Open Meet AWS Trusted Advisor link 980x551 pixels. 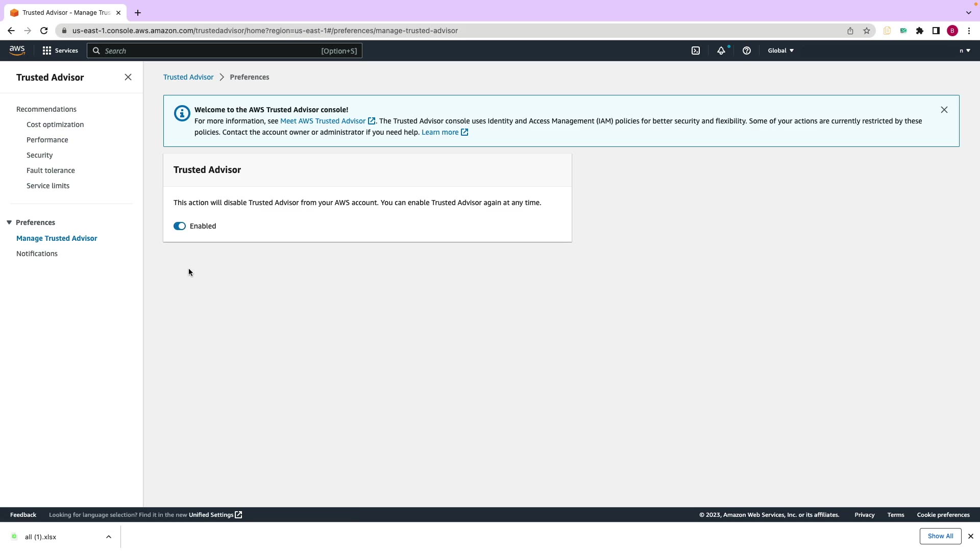[x=323, y=121]
